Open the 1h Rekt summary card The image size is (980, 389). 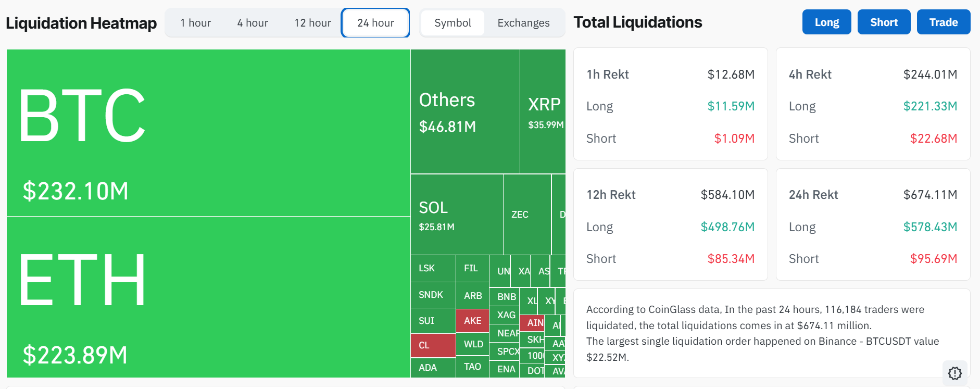click(x=670, y=104)
